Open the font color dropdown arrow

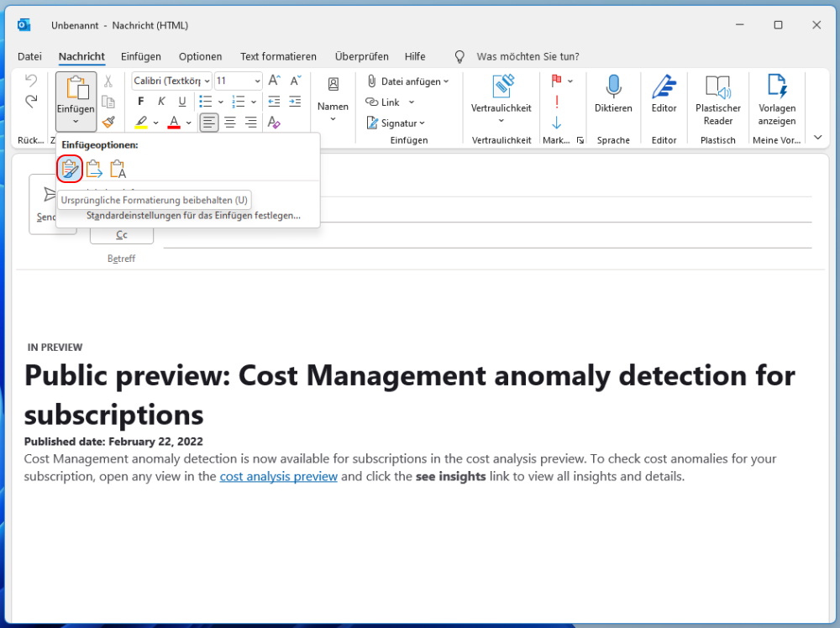(188, 123)
